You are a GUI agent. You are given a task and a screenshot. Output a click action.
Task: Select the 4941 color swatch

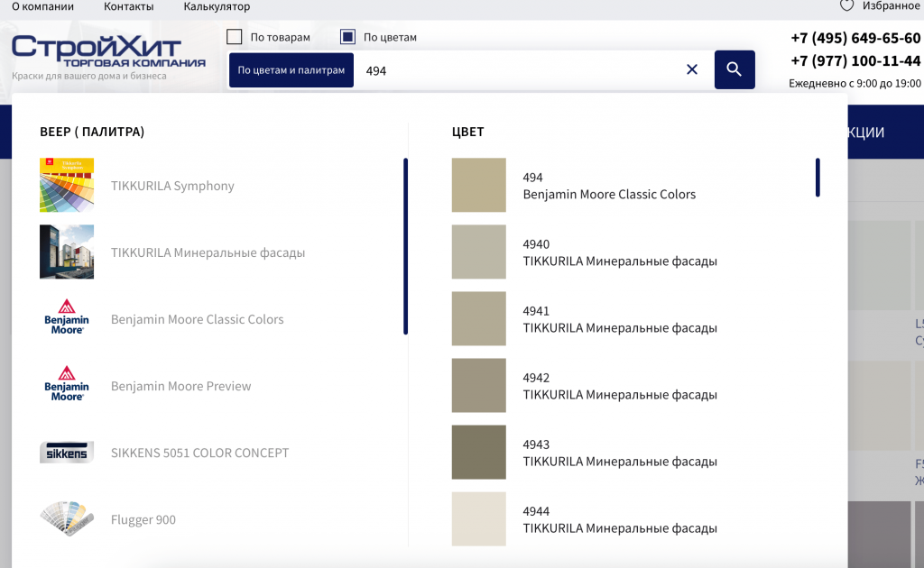[478, 318]
